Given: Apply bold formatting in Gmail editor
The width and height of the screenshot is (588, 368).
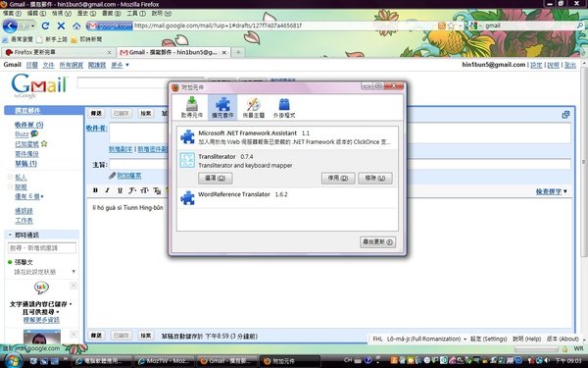Looking at the screenshot, I should click(x=95, y=190).
